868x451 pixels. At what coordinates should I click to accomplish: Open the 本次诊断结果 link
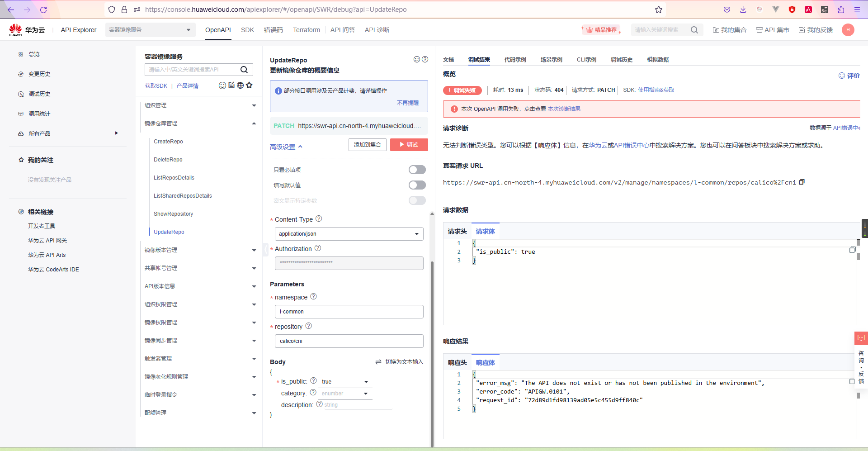click(x=564, y=109)
